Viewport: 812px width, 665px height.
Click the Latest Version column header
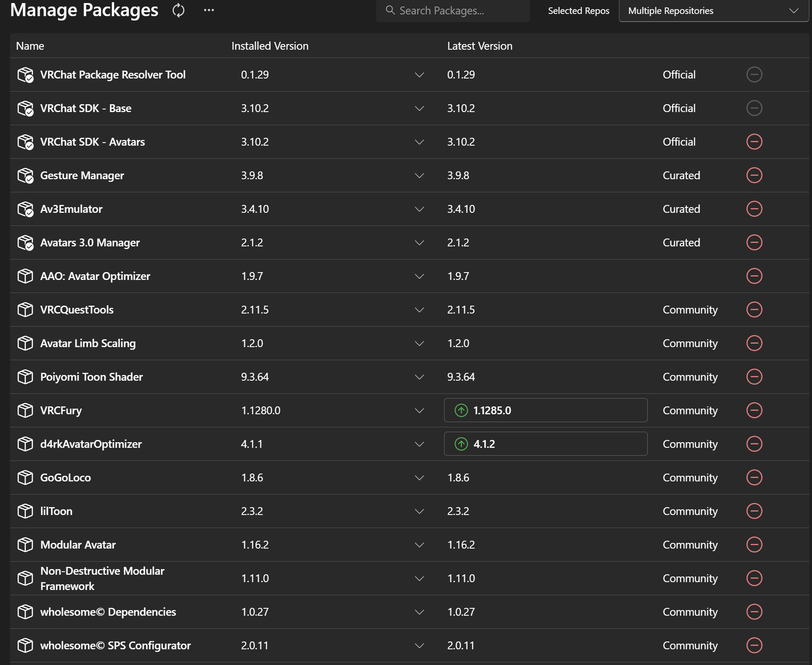tap(480, 46)
